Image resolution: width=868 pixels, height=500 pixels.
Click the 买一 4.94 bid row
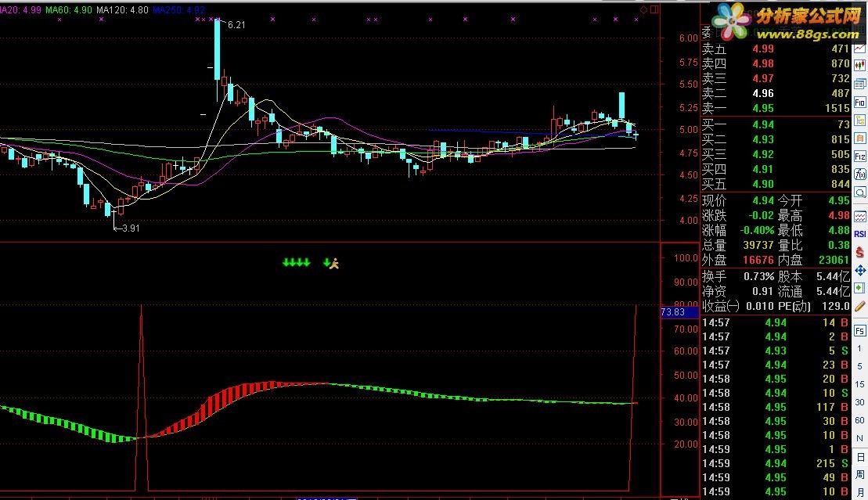point(776,124)
